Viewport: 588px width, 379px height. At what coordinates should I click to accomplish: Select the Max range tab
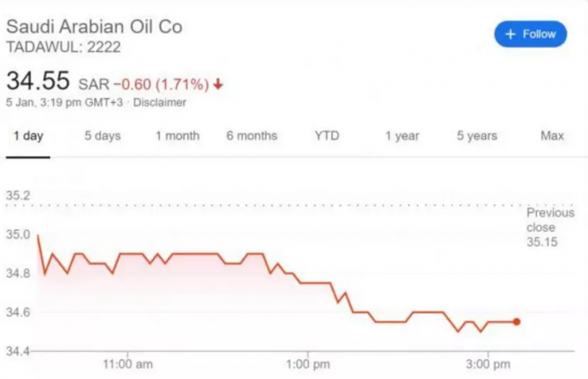[552, 136]
